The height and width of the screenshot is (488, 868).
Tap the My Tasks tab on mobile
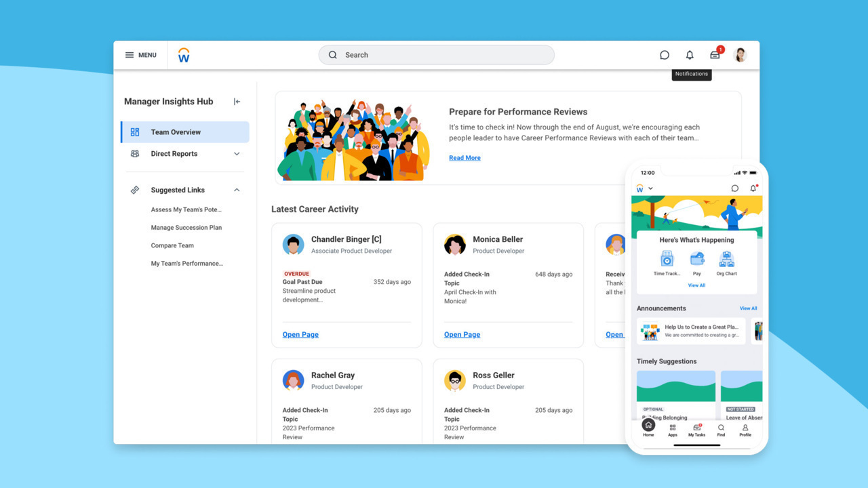click(x=696, y=430)
